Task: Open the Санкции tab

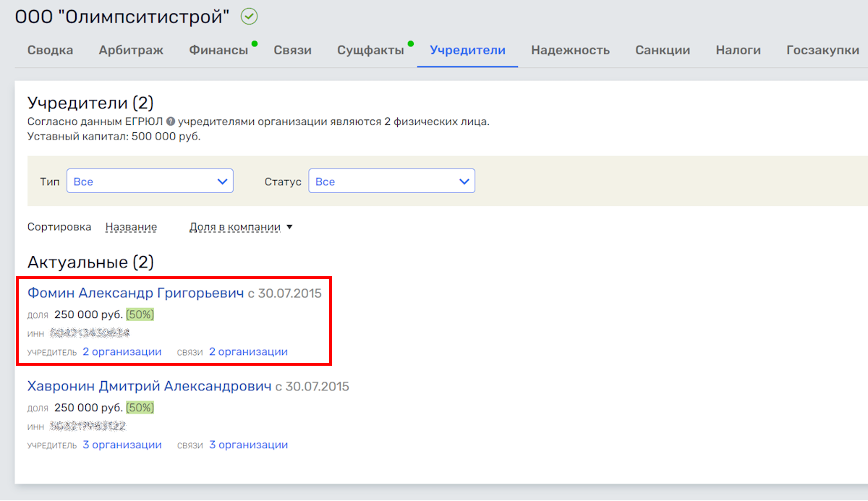Action: (663, 50)
